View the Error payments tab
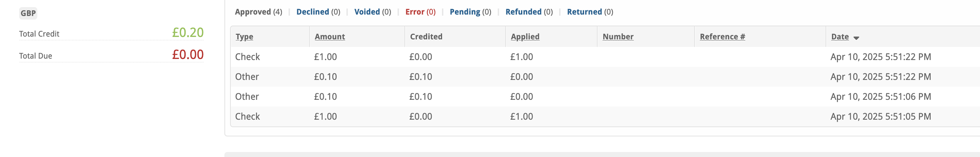This screenshot has height=157, width=980. (x=420, y=12)
